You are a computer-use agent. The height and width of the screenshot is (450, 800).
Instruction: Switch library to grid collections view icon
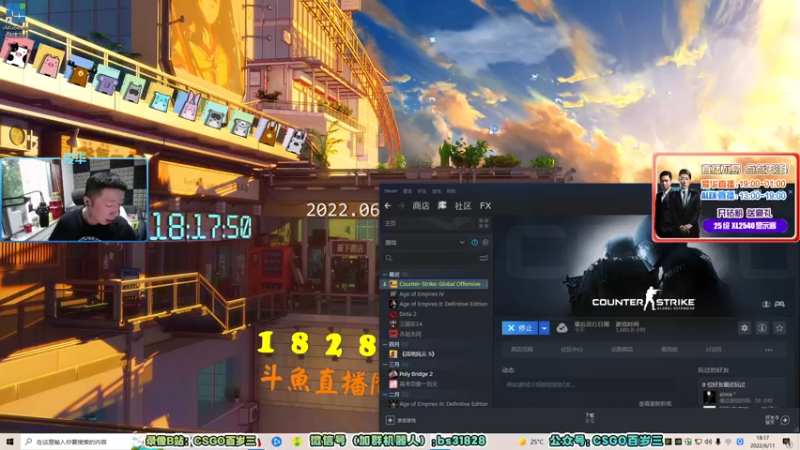[x=484, y=223]
